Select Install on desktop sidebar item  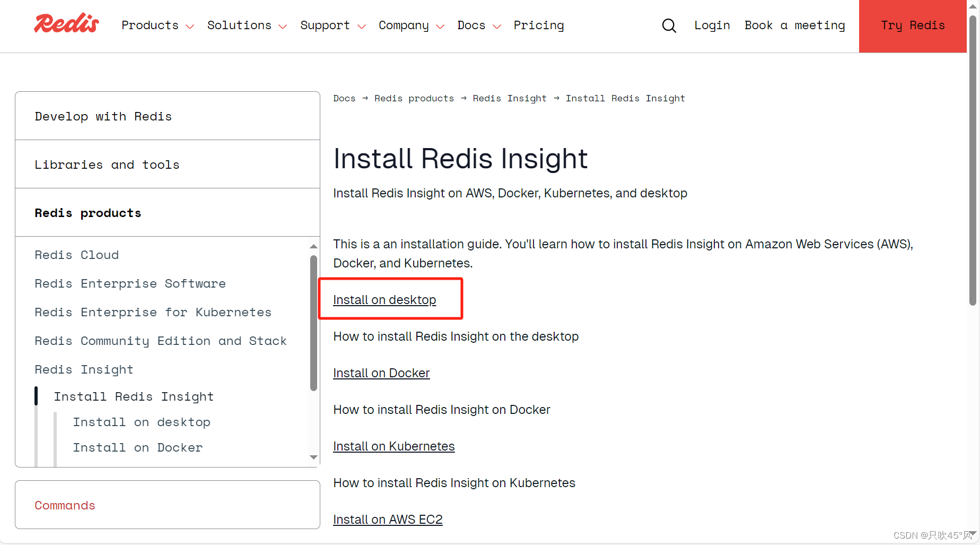(142, 422)
